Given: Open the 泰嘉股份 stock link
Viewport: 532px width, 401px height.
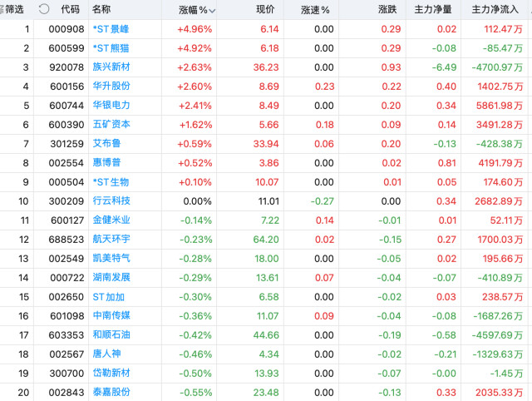Looking at the screenshot, I should coord(111,391).
